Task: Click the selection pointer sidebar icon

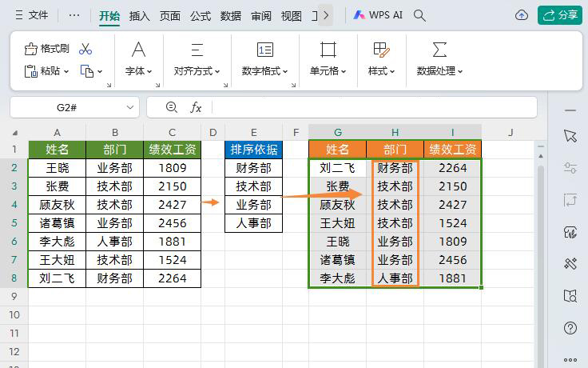Action: 570,136
